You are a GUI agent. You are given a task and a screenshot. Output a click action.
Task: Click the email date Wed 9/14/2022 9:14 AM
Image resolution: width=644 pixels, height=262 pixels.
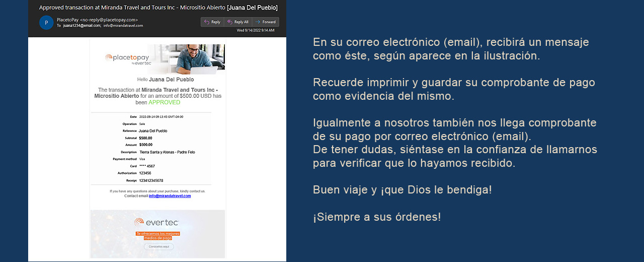255,30
